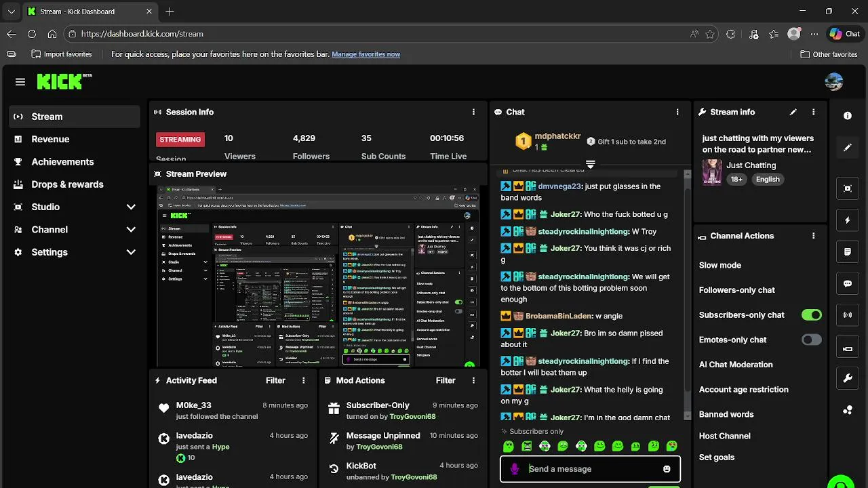Click the browser refresh button
The image size is (868, 488).
(31, 34)
